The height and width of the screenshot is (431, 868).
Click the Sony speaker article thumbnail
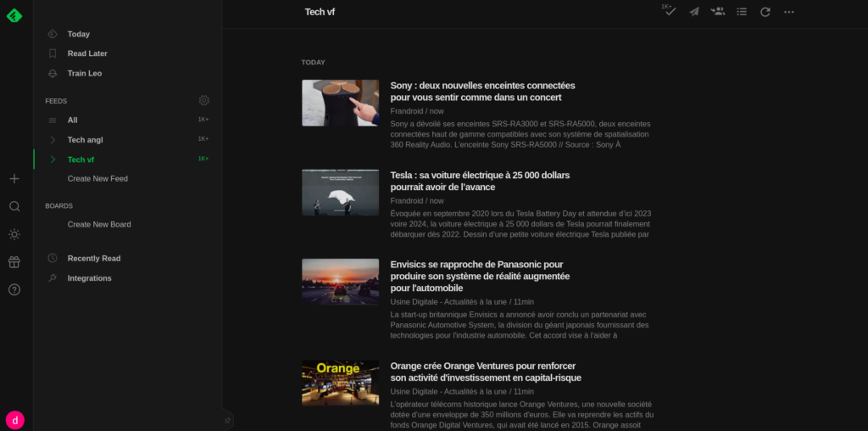pyautogui.click(x=341, y=103)
